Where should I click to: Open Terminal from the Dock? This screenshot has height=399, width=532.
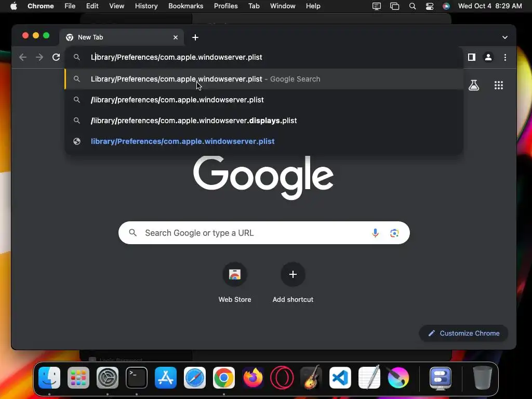[137, 378]
